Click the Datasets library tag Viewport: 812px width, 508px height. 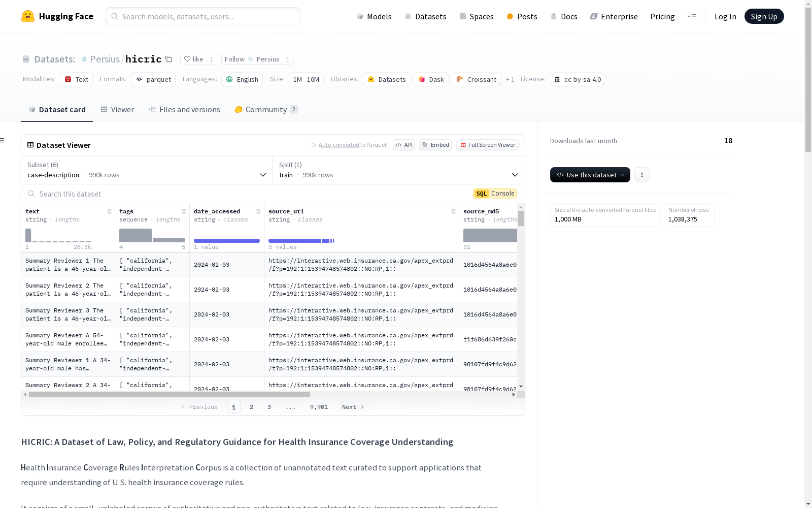pyautogui.click(x=387, y=79)
